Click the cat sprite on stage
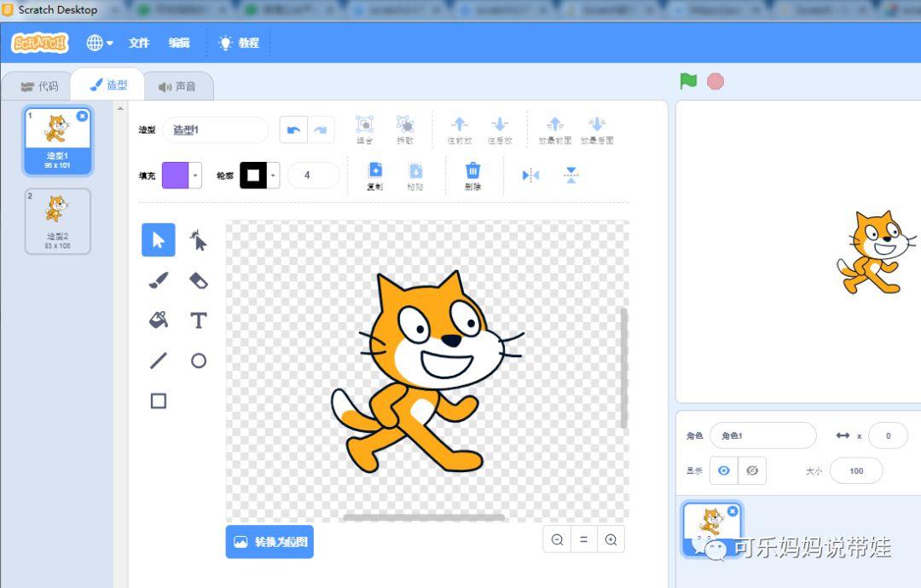The height and width of the screenshot is (588, 921). tap(876, 251)
